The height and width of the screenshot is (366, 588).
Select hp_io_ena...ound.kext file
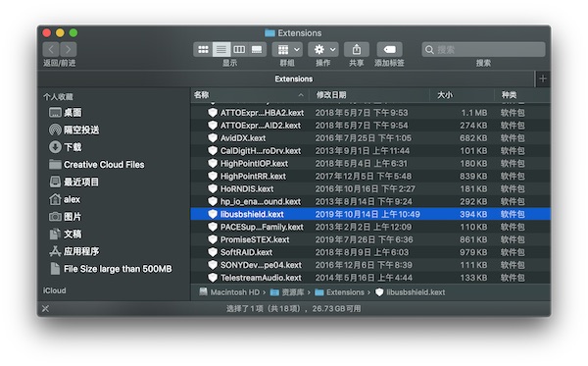click(370, 201)
